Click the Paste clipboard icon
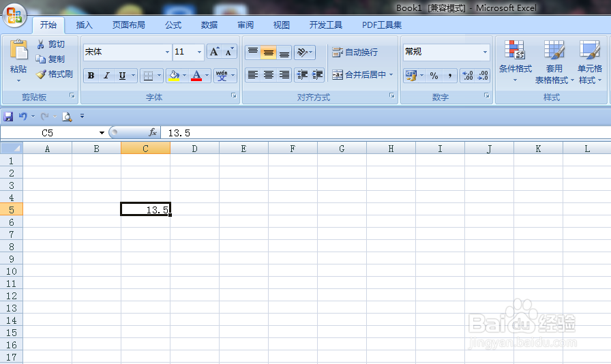Screen dimensions: 611x364 pos(18,51)
